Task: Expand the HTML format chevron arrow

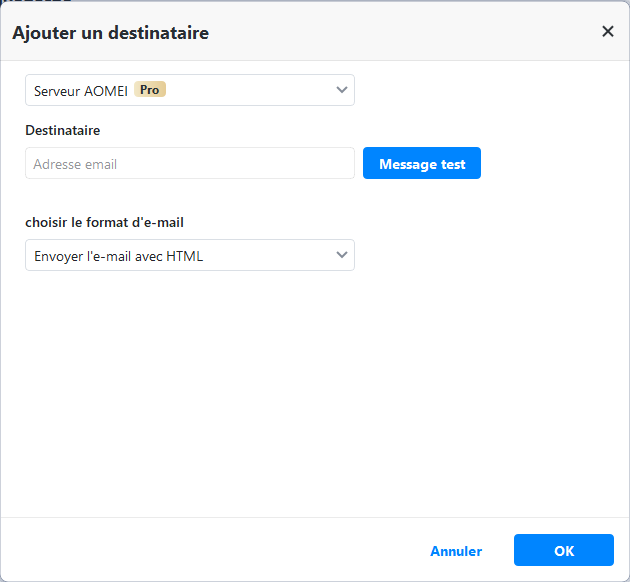Action: pyautogui.click(x=342, y=256)
